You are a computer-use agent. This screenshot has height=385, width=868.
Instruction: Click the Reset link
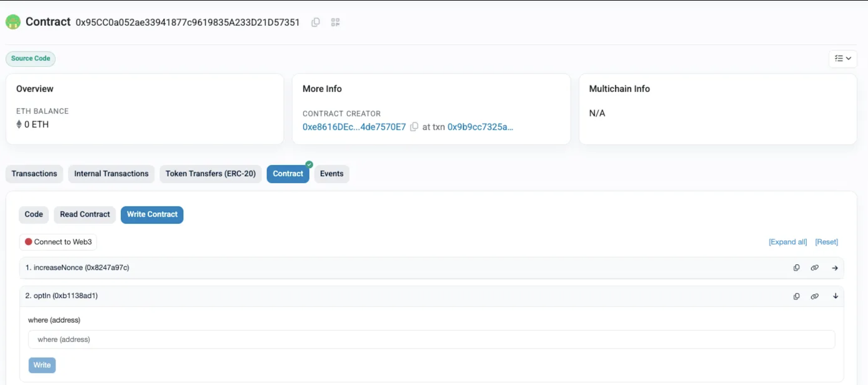[x=826, y=242]
